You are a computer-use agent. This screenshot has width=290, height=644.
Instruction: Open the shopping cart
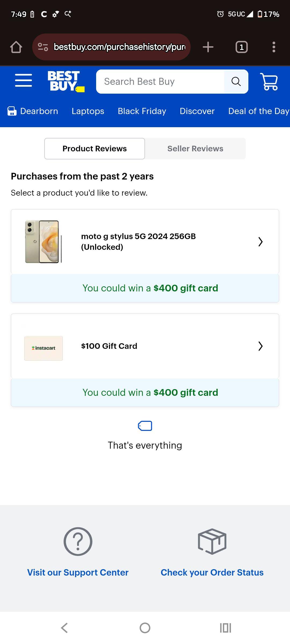click(x=269, y=82)
